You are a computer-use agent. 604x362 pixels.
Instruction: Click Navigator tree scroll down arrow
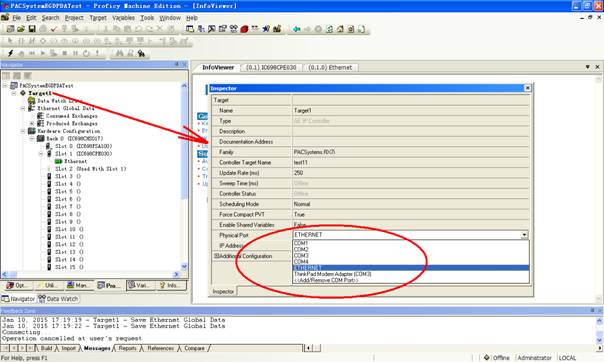point(184,266)
